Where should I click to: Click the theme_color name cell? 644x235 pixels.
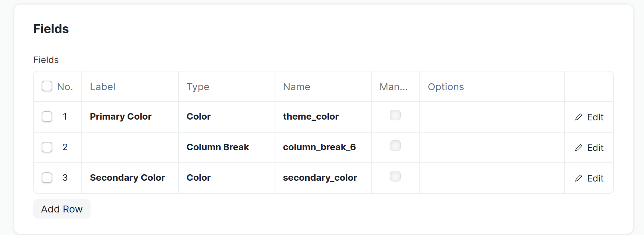tap(311, 117)
